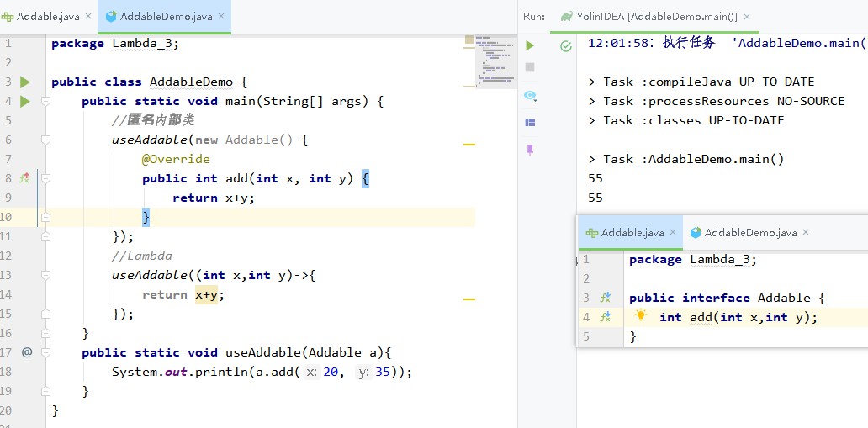The height and width of the screenshot is (428, 868).
Task: Click the yellow warning stripe near line 14
Action: pos(468,299)
